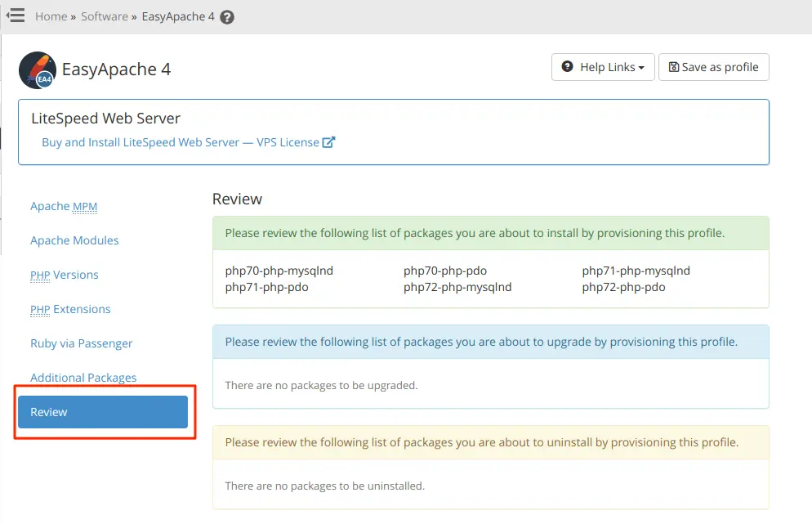Click the Save as profile button
The height and width of the screenshot is (524, 812).
point(713,67)
